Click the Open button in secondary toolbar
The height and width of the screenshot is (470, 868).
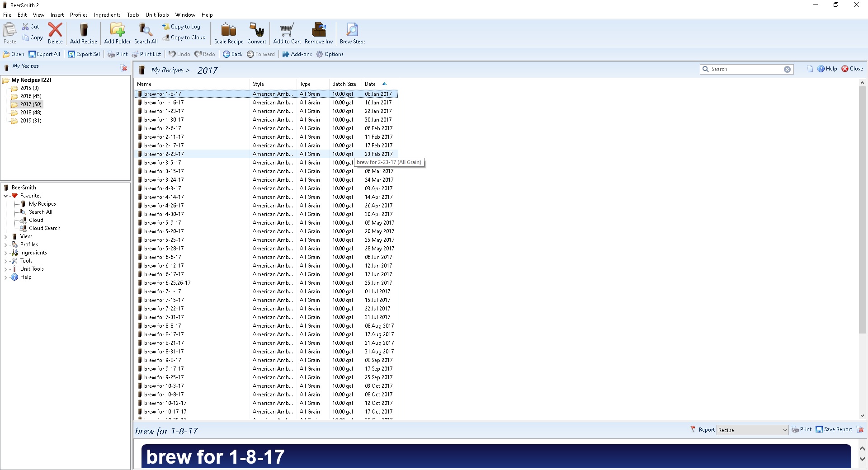pos(14,54)
